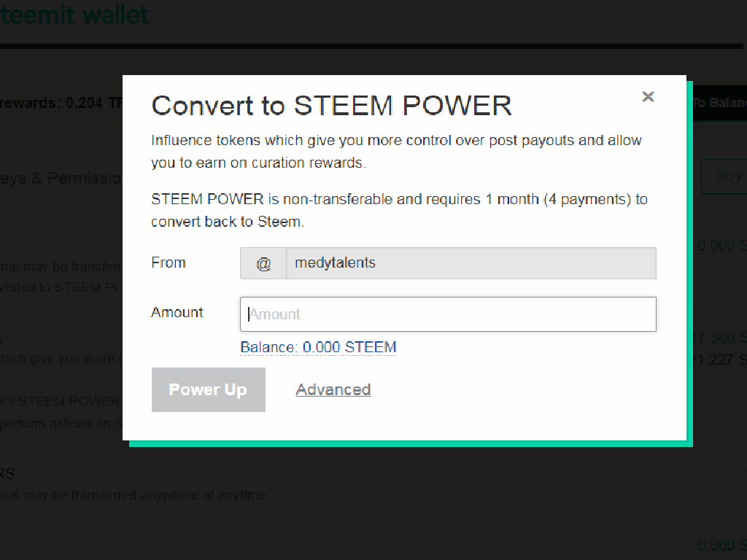Click the Amount input field
This screenshot has width=747, height=560.
coord(448,314)
